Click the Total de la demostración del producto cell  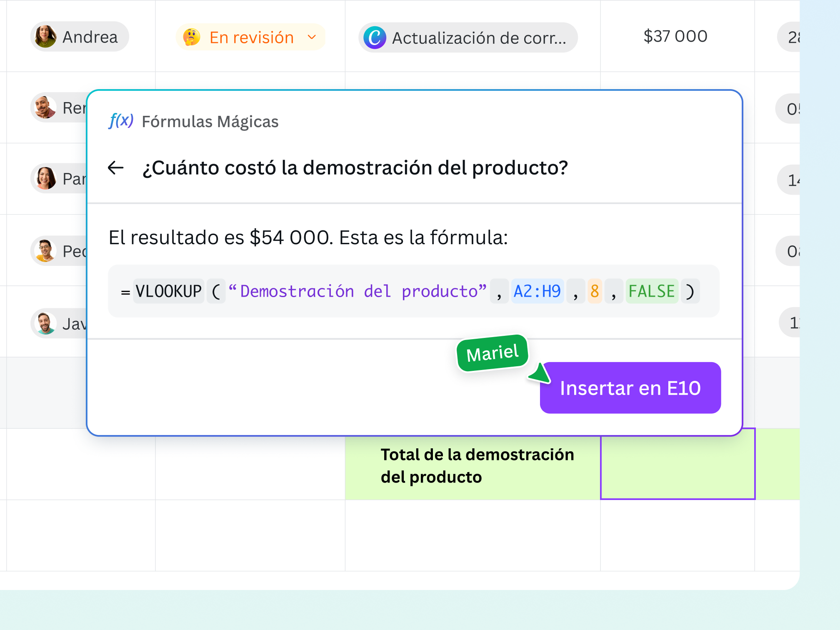point(477,465)
